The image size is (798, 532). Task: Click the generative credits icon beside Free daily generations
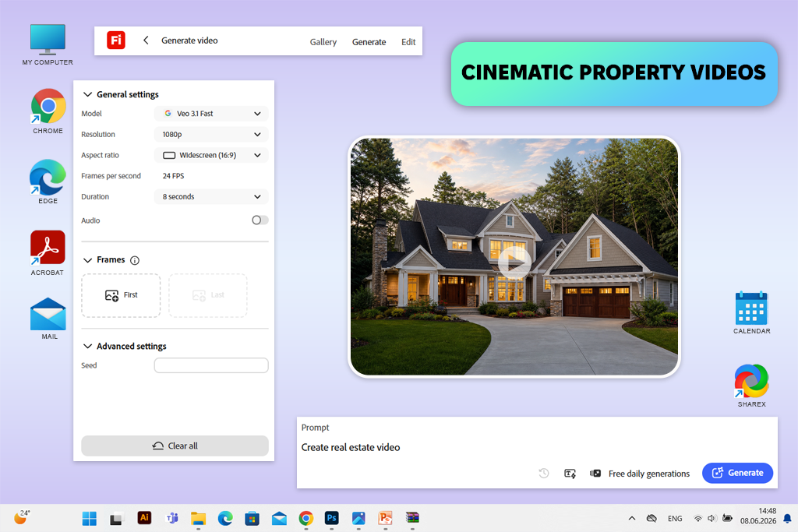pyautogui.click(x=595, y=474)
